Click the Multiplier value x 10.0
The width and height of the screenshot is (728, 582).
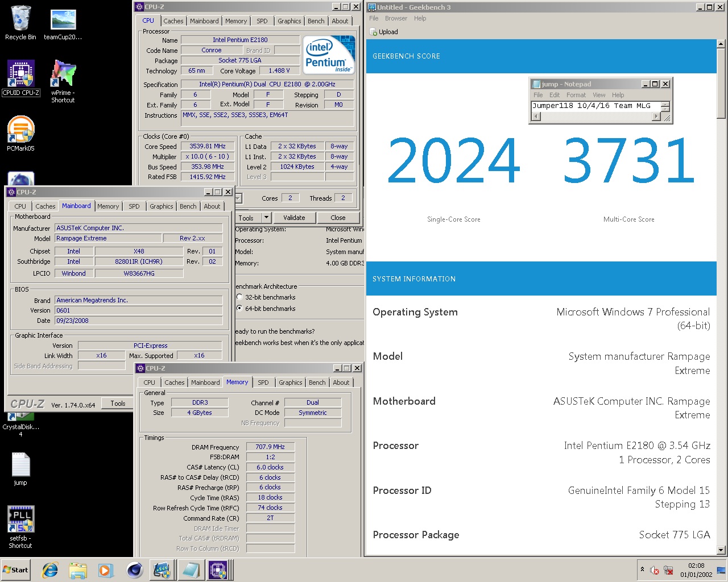click(x=208, y=156)
